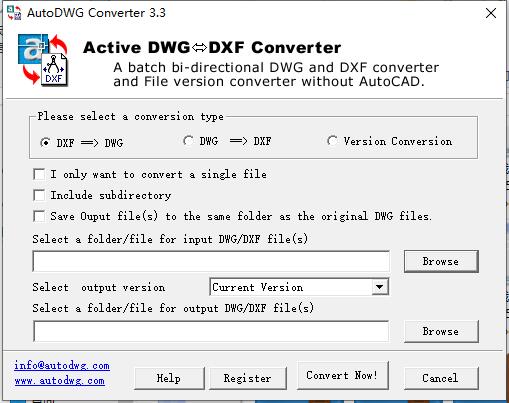This screenshot has width=509, height=403.
Task: Click the Register button
Action: [x=248, y=378]
